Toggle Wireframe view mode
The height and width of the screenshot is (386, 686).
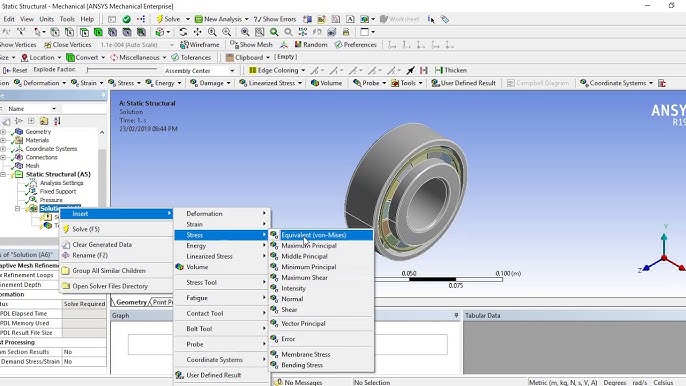[x=200, y=45]
